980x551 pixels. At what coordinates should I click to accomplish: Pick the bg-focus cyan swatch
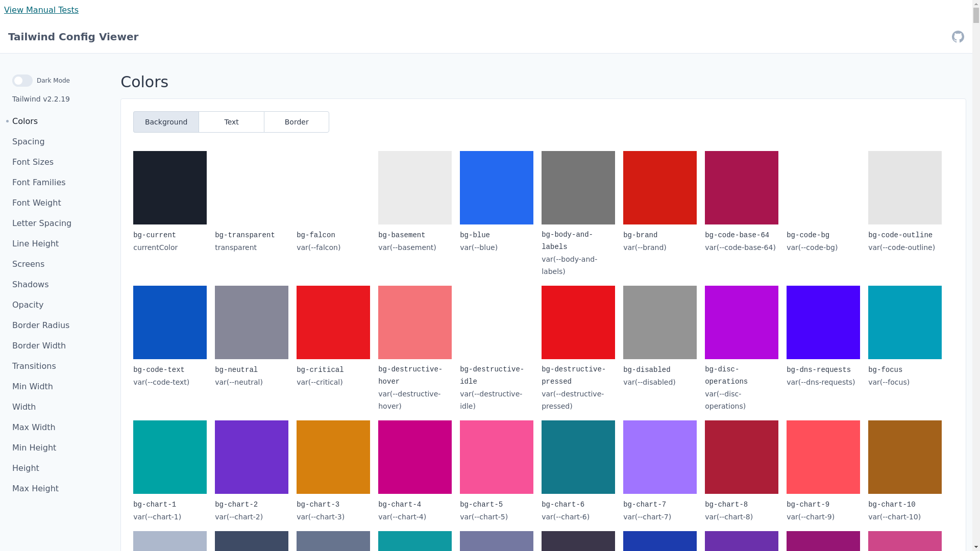tap(905, 322)
